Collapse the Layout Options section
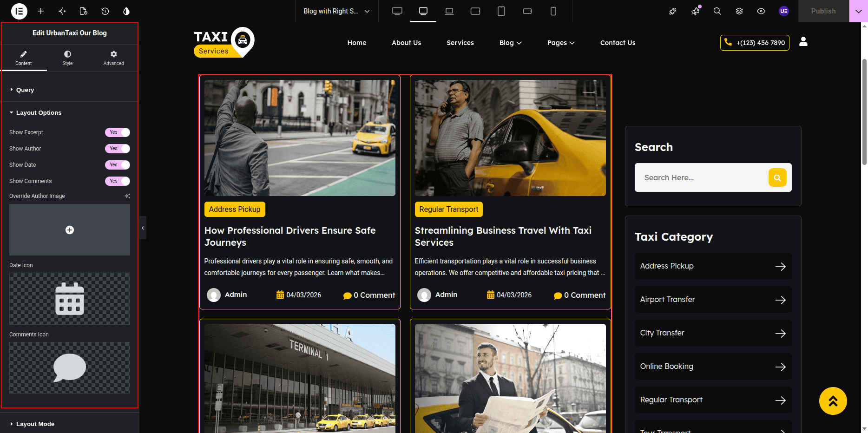Screen dimensions: 868x433 tap(70, 113)
